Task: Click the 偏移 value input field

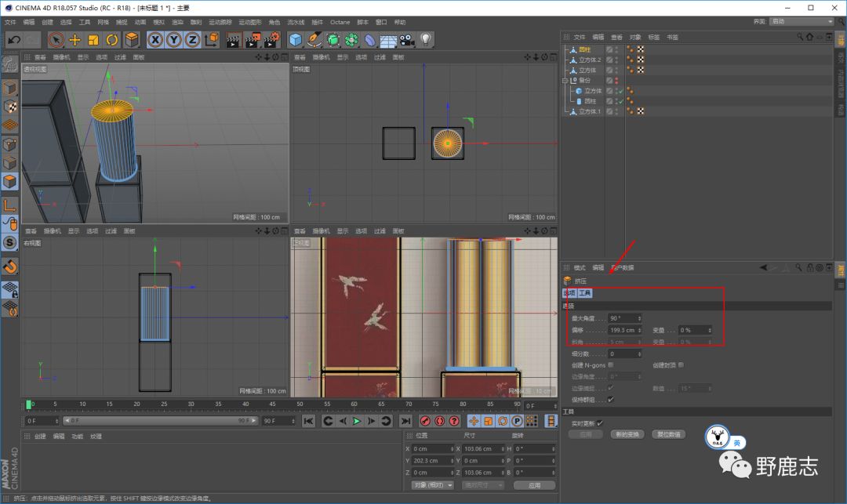Action: tap(623, 330)
